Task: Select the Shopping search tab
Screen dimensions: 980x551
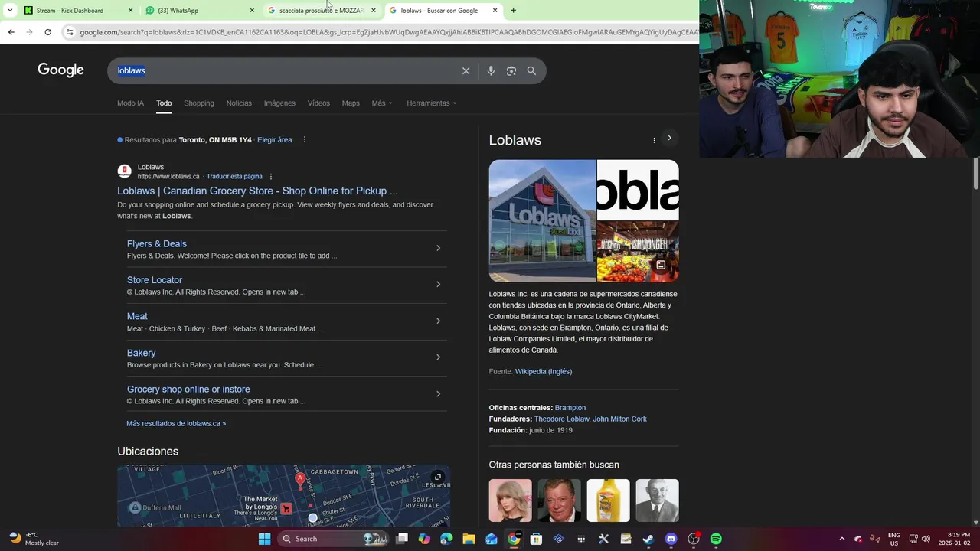Action: (198, 103)
